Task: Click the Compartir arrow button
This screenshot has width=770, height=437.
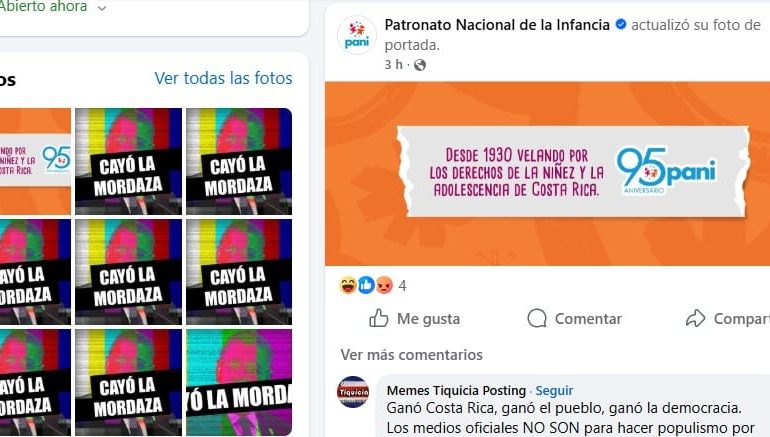Action: 727,319
